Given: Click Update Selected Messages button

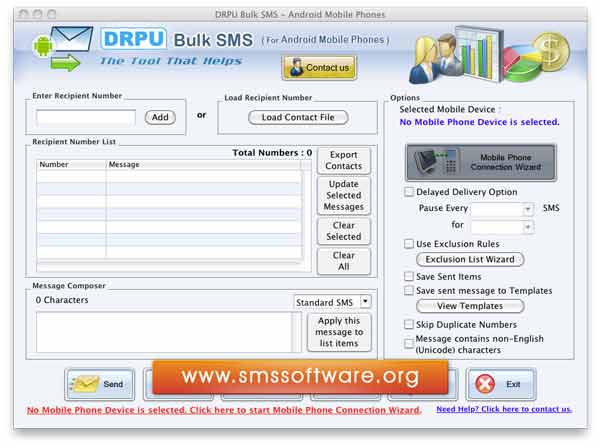Looking at the screenshot, I should [x=344, y=195].
